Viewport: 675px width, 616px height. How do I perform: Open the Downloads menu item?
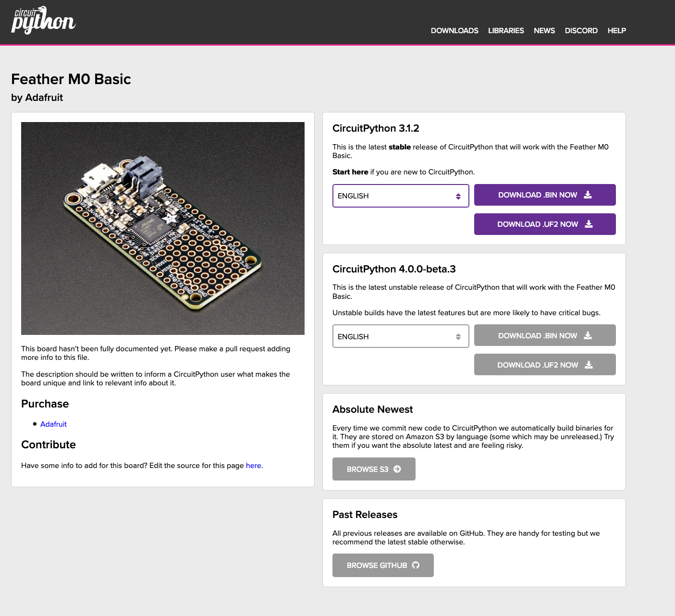(454, 31)
